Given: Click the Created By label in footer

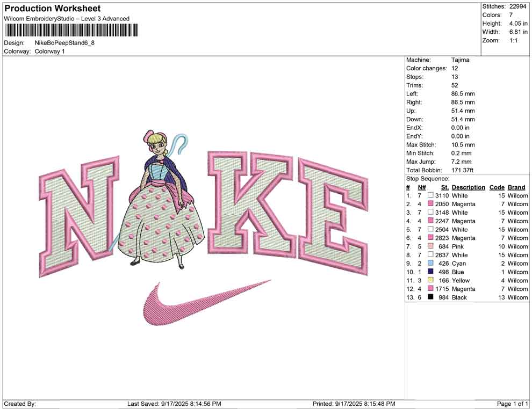Looking at the screenshot, I should coord(20,404).
